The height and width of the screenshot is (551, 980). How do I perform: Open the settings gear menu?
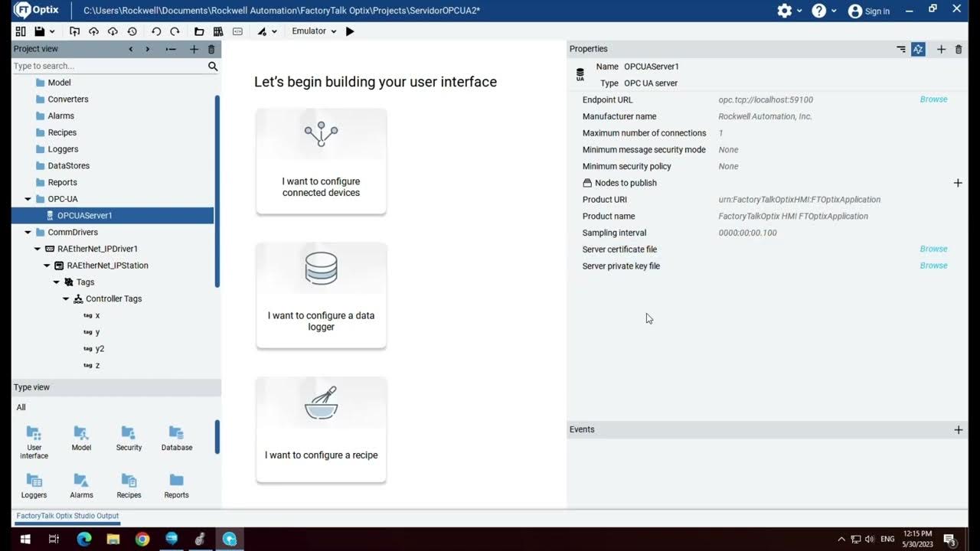coord(784,11)
